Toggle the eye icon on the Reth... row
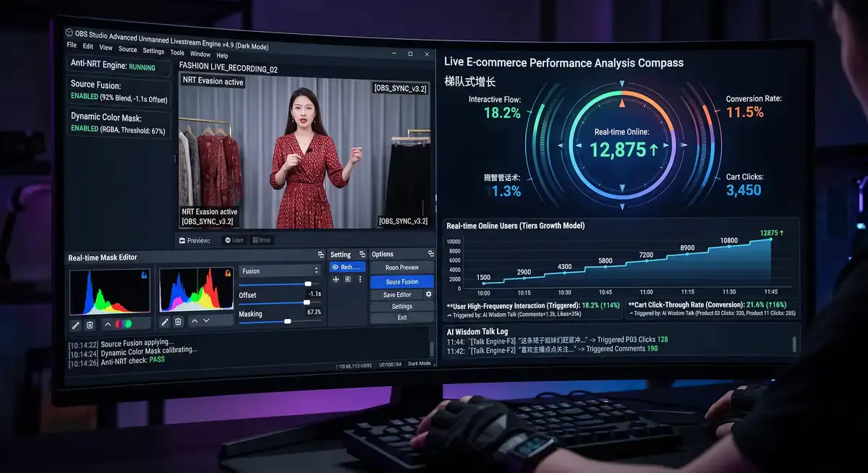 (x=334, y=267)
